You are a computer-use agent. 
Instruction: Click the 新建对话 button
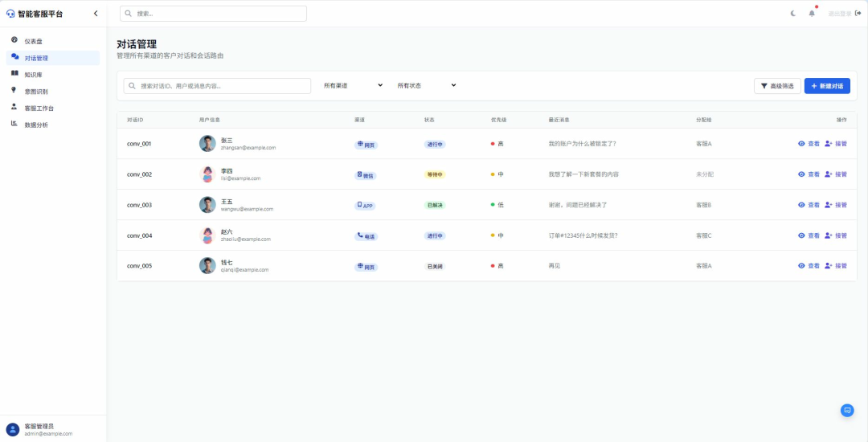point(826,86)
